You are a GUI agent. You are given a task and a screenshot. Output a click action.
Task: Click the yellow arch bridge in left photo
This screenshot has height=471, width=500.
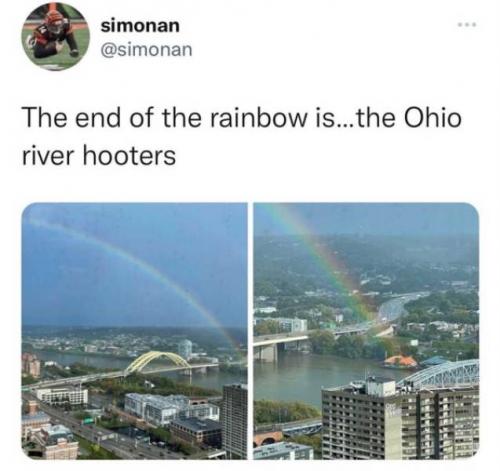[x=157, y=362]
